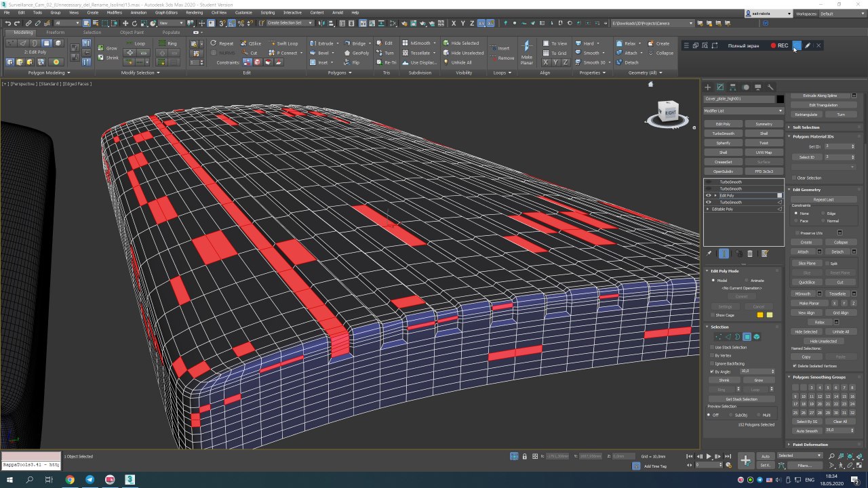Click Get Stack Selection button

click(x=741, y=399)
